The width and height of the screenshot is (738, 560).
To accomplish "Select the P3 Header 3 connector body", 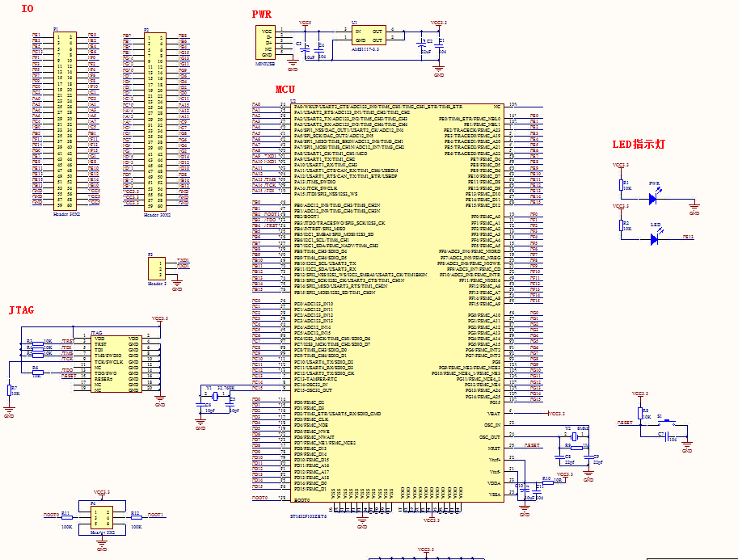I will 157,269.
